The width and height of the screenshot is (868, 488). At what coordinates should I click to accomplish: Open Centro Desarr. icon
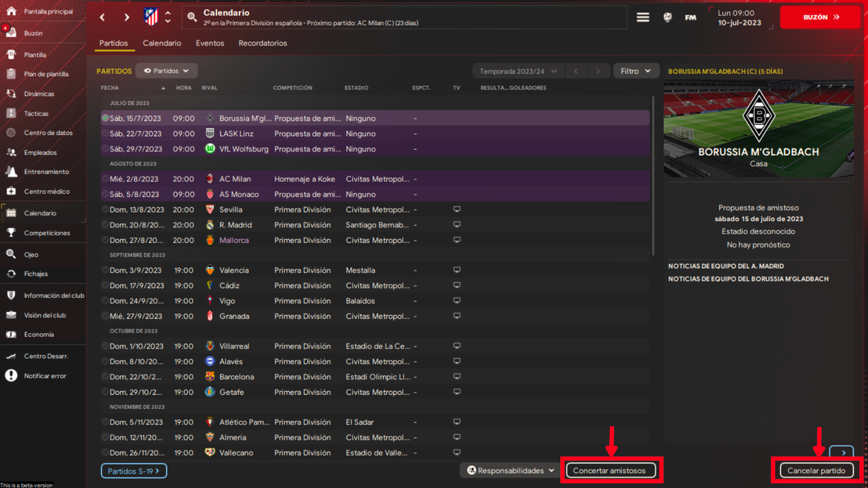11,356
